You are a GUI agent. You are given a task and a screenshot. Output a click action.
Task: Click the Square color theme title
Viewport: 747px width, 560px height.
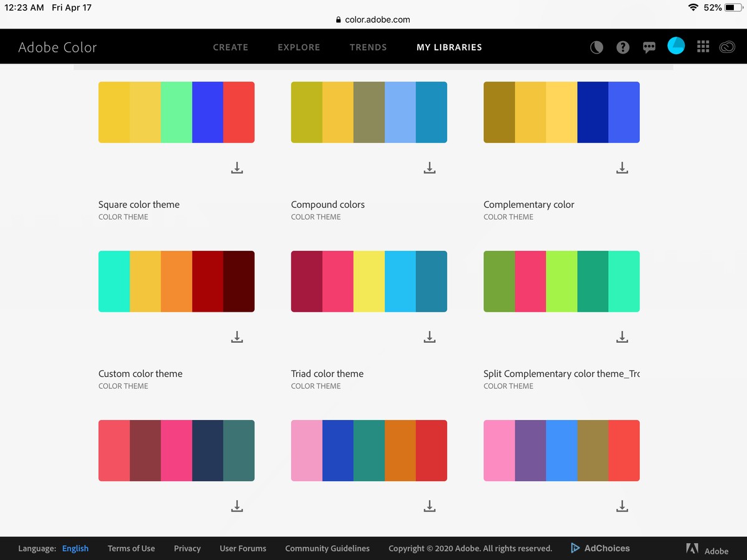[x=139, y=205]
